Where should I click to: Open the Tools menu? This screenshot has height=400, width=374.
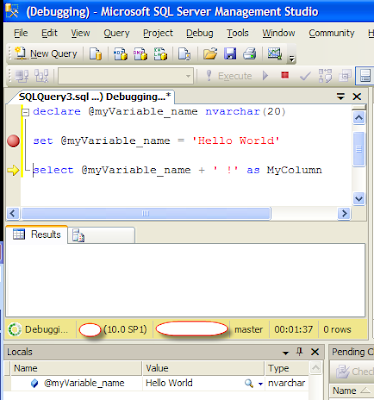click(238, 33)
